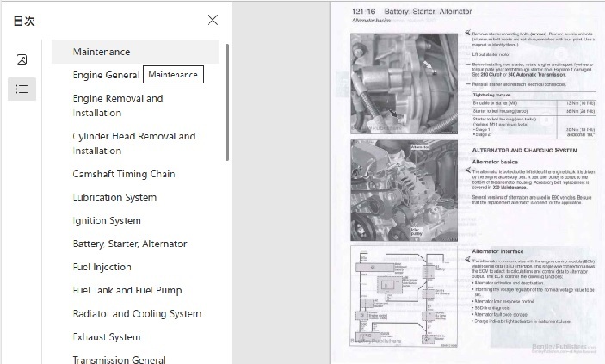Click the alternator engine photo
The height and width of the screenshot is (364, 605).
click(x=404, y=190)
